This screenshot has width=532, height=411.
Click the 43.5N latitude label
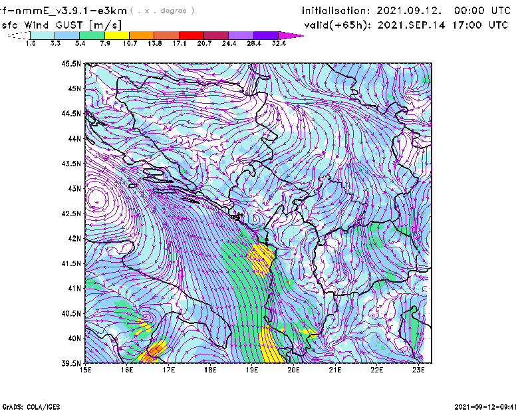tap(71, 164)
